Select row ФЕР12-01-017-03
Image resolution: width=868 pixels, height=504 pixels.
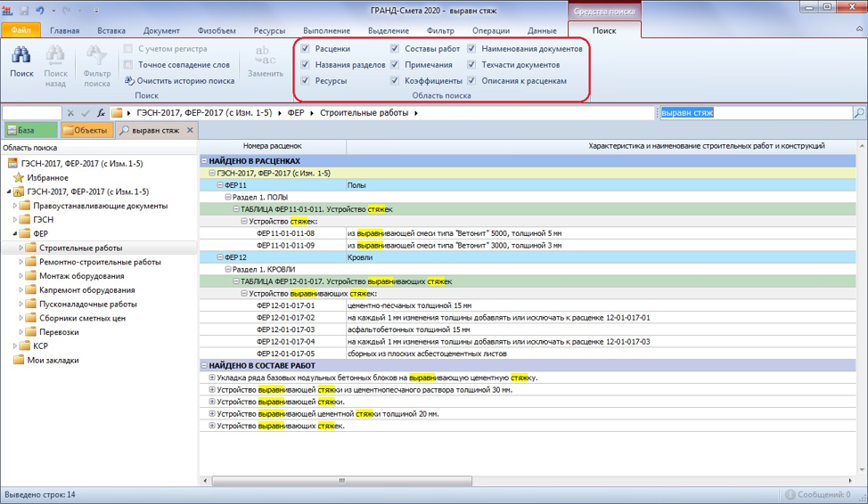coord(527,329)
